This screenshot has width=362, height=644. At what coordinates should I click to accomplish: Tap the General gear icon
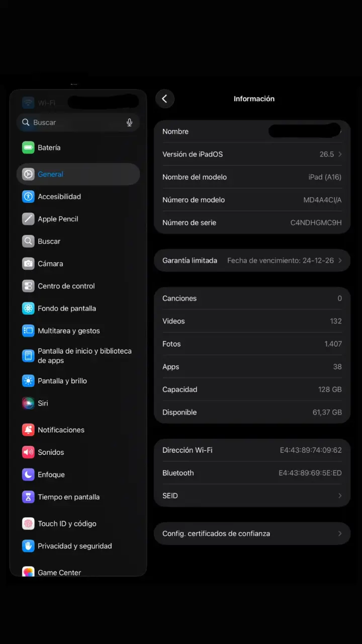(x=28, y=174)
